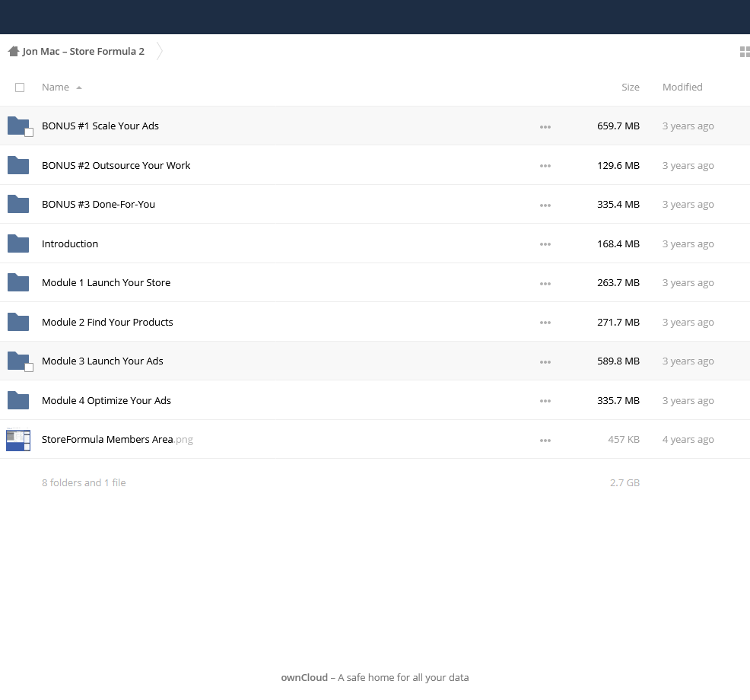Screen dimensions: 750x700
Task: Click the home icon in the breadcrumb
Action: (14, 51)
